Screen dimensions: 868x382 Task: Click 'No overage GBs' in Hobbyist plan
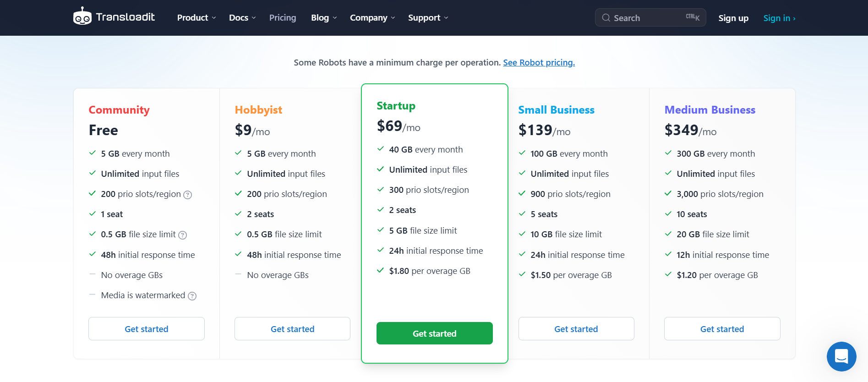coord(278,275)
